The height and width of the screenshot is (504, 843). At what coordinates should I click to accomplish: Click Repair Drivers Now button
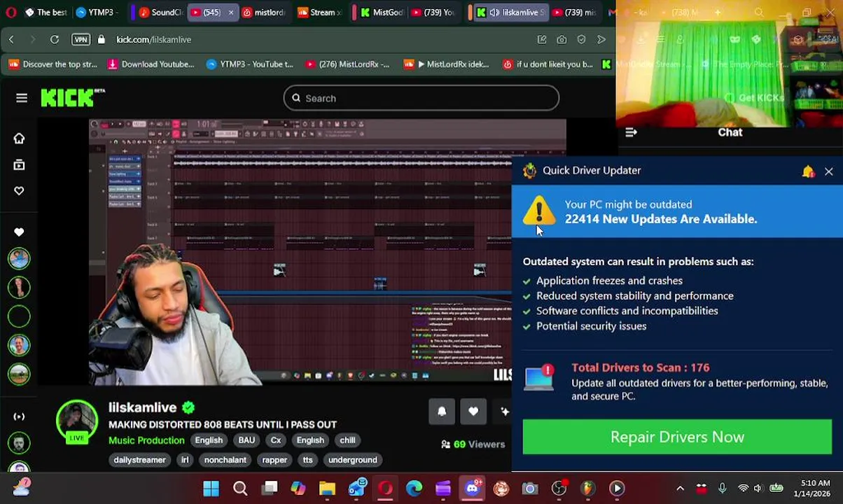[677, 437]
